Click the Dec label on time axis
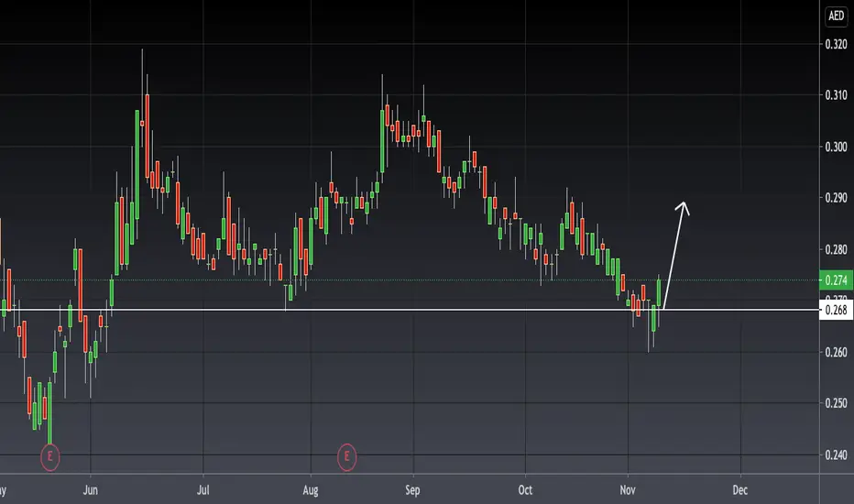Screen dimensions: 854x504 coord(740,490)
